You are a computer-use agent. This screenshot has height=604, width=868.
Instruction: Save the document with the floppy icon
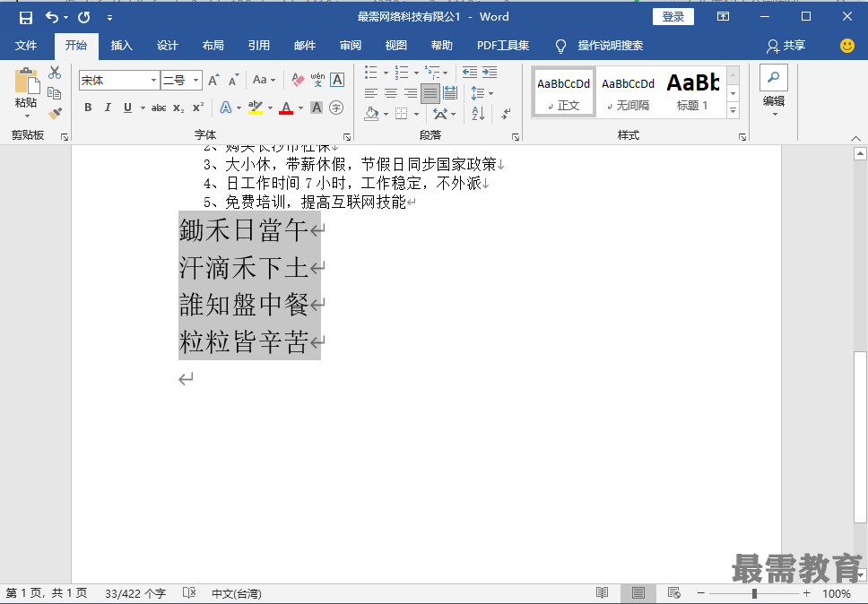(25, 17)
